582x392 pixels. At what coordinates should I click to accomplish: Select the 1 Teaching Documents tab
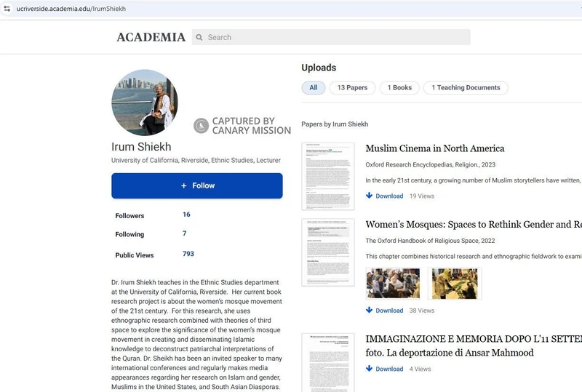(466, 87)
